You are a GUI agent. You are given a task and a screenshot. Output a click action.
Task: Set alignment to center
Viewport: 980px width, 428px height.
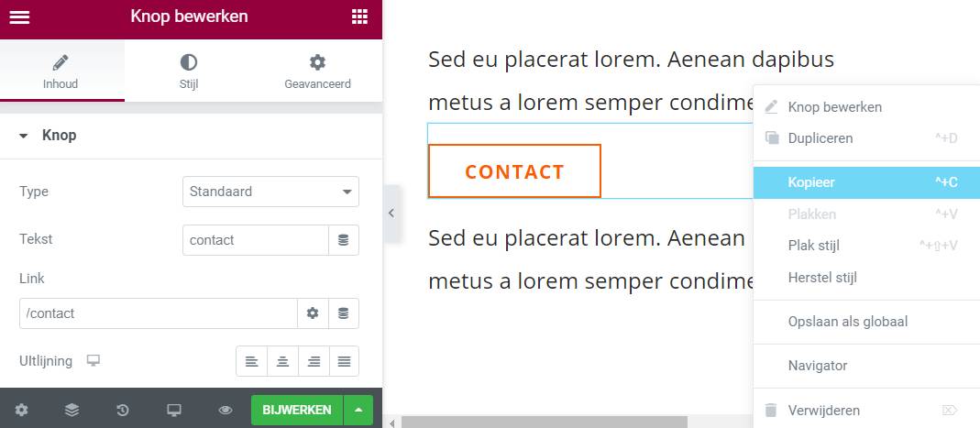click(283, 362)
